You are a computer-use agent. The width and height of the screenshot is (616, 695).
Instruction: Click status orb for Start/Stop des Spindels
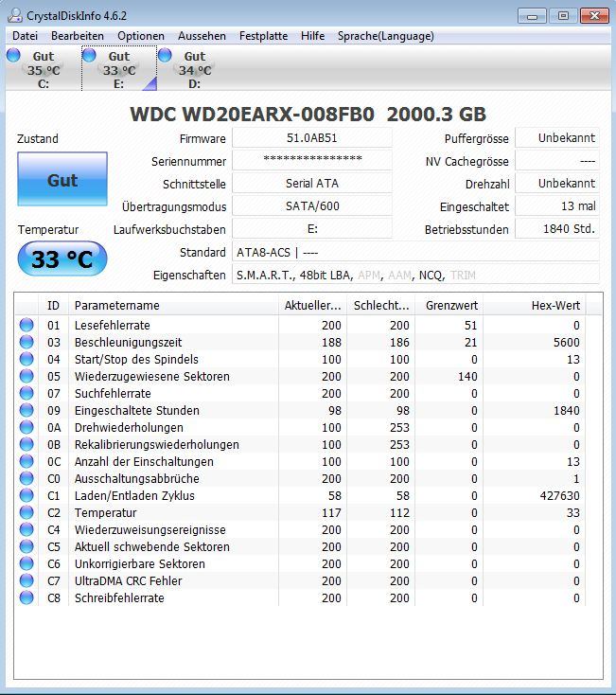coord(26,359)
